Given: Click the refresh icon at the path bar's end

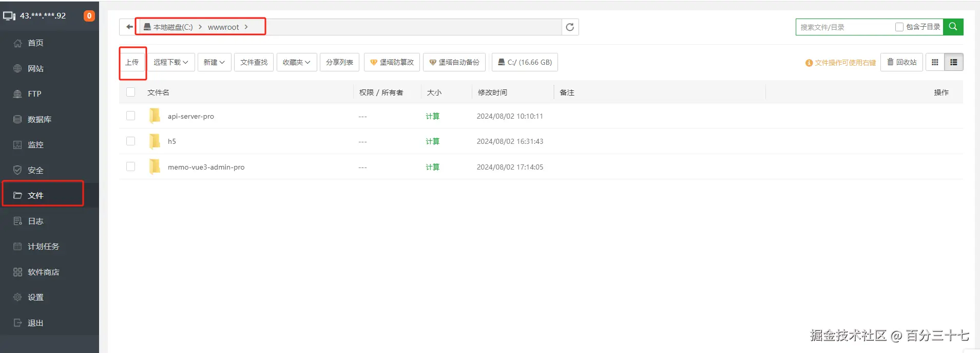Looking at the screenshot, I should pyautogui.click(x=570, y=27).
